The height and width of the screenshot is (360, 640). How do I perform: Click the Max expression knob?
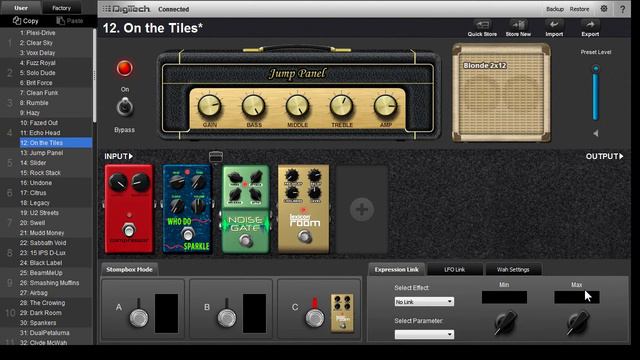tap(577, 322)
